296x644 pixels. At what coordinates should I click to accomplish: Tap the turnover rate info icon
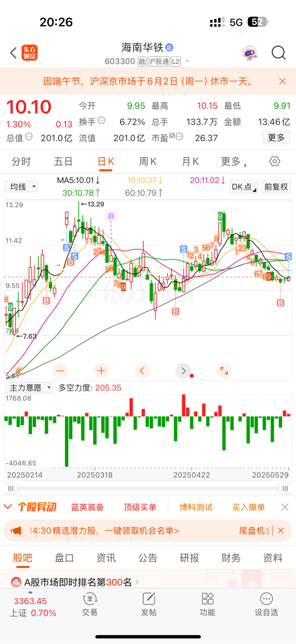[x=101, y=120]
